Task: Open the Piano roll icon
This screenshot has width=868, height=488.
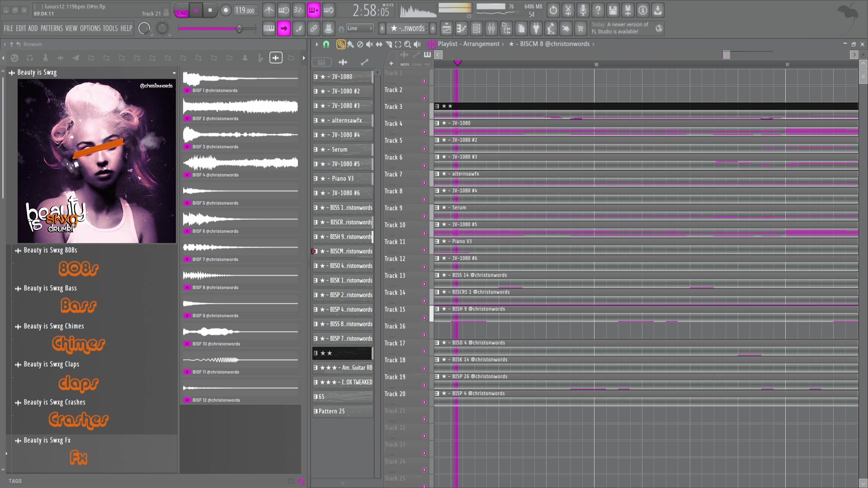Action: pyautogui.click(x=461, y=28)
